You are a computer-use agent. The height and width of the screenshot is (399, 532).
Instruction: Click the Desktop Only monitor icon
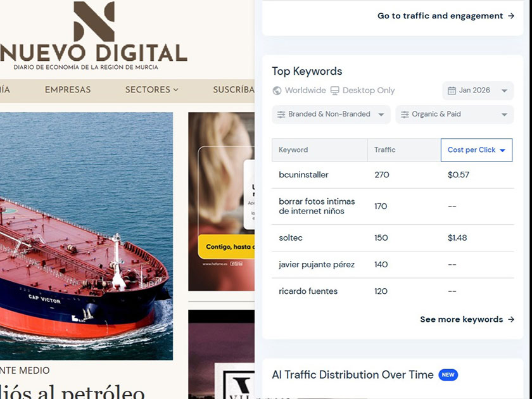335,91
